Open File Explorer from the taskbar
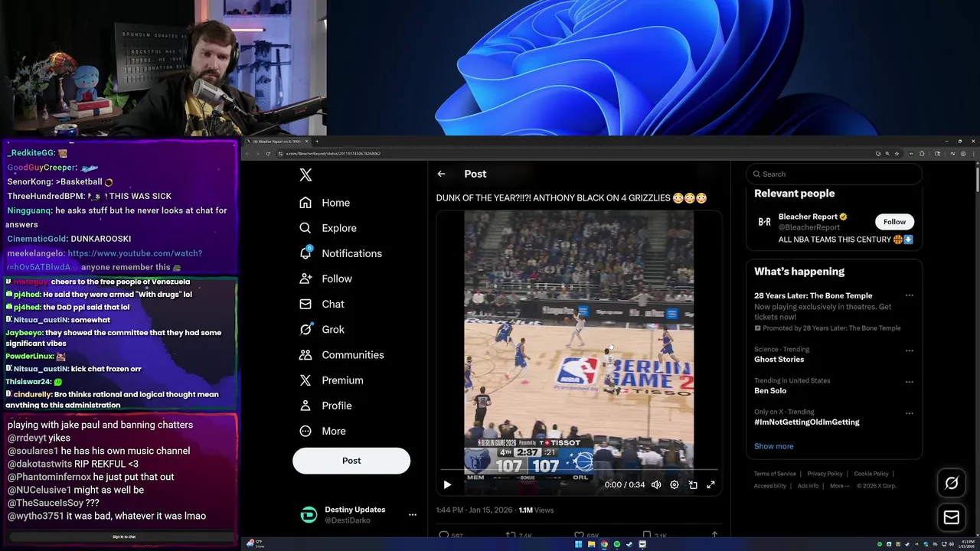This screenshot has height=551, width=980. point(591,544)
